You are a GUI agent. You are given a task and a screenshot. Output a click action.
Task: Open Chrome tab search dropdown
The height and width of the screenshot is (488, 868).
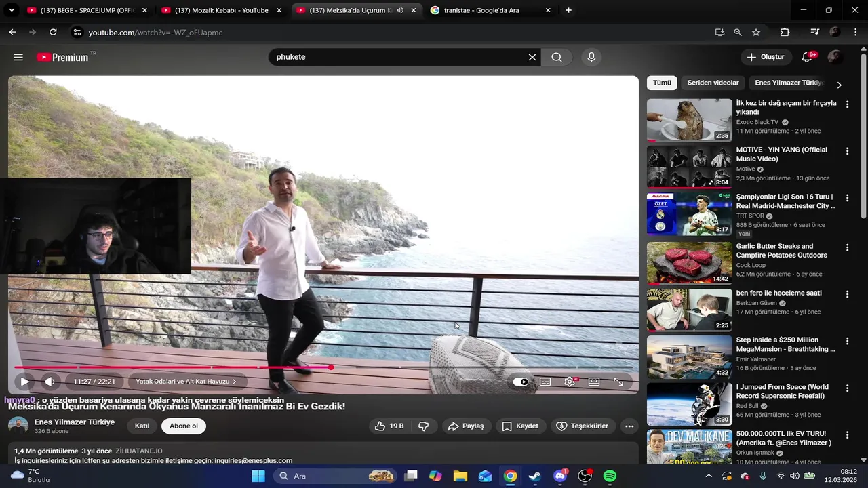pos(12,10)
